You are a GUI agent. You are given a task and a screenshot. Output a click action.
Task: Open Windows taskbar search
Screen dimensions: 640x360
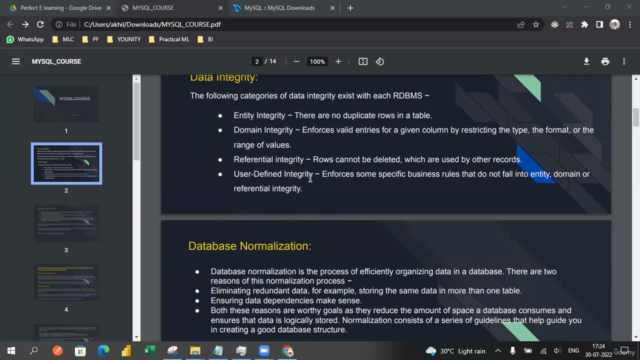click(x=34, y=351)
